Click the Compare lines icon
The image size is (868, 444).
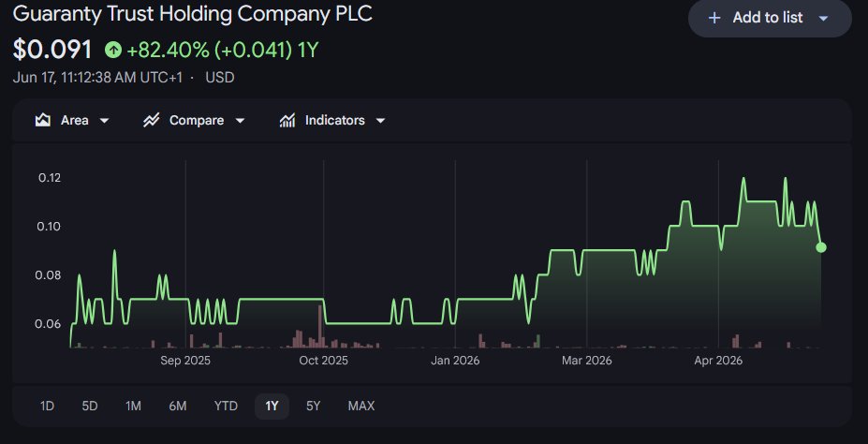pyautogui.click(x=151, y=120)
